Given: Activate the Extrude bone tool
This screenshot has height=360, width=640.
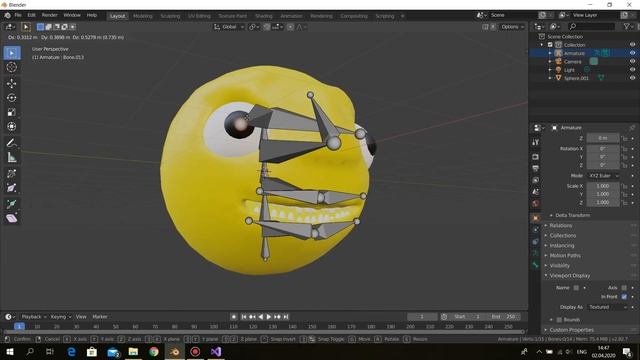Looking at the screenshot, I should pyautogui.click(x=12, y=204).
